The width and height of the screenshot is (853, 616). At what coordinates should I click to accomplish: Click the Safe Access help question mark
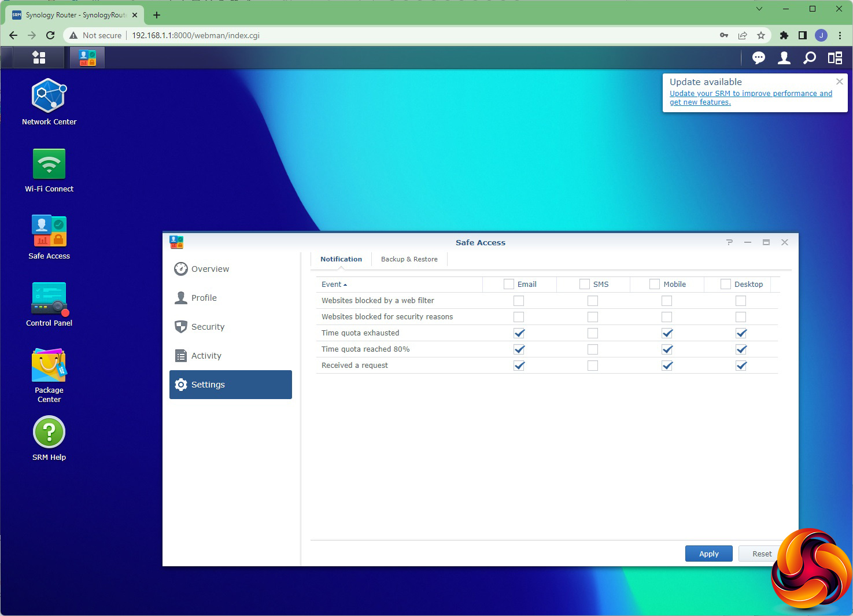pyautogui.click(x=729, y=242)
